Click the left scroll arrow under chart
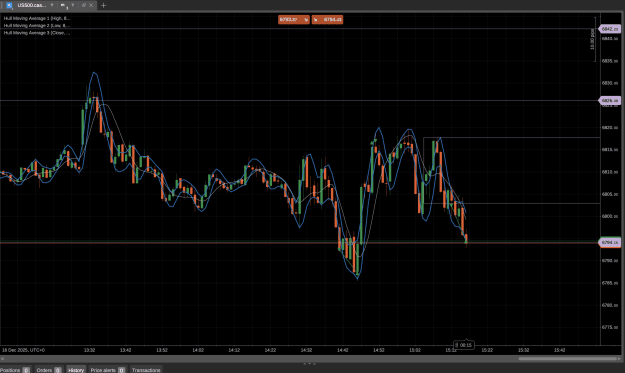 [x=2, y=359]
